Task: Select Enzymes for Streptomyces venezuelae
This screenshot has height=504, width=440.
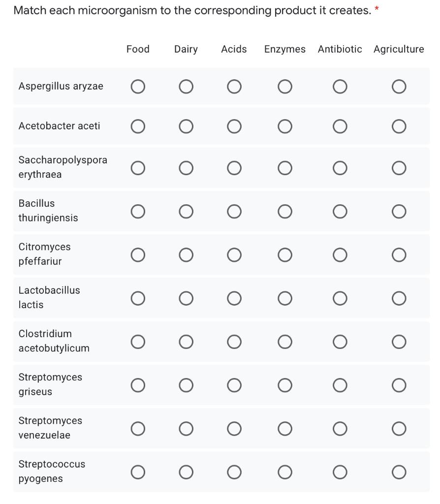Action: point(284,428)
